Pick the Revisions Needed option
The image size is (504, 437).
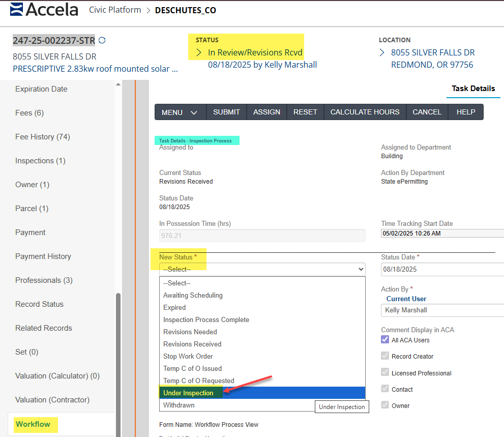pos(190,332)
